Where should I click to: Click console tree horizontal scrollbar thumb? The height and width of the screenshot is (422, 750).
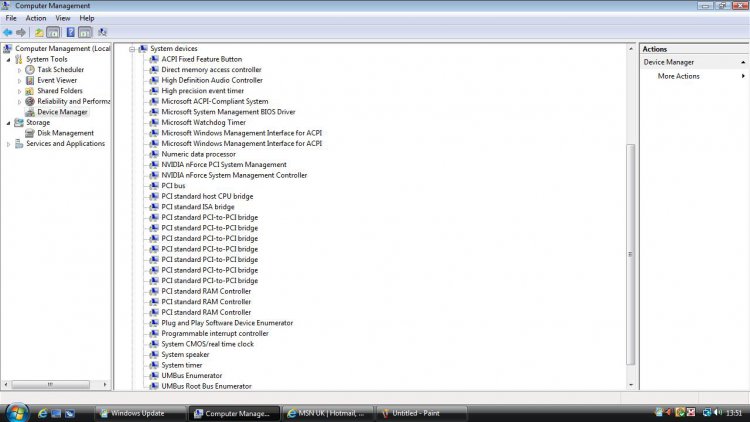pyautogui.click(x=50, y=384)
